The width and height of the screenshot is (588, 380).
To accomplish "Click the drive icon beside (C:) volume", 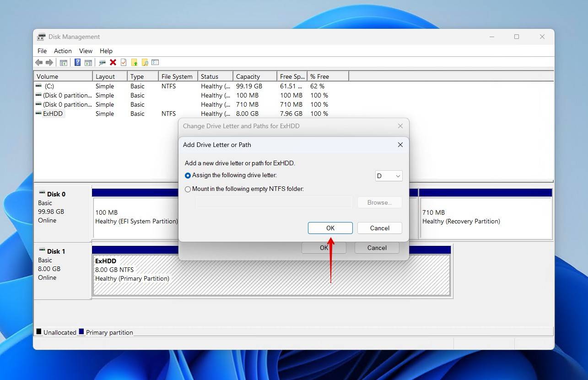I will tap(39, 86).
